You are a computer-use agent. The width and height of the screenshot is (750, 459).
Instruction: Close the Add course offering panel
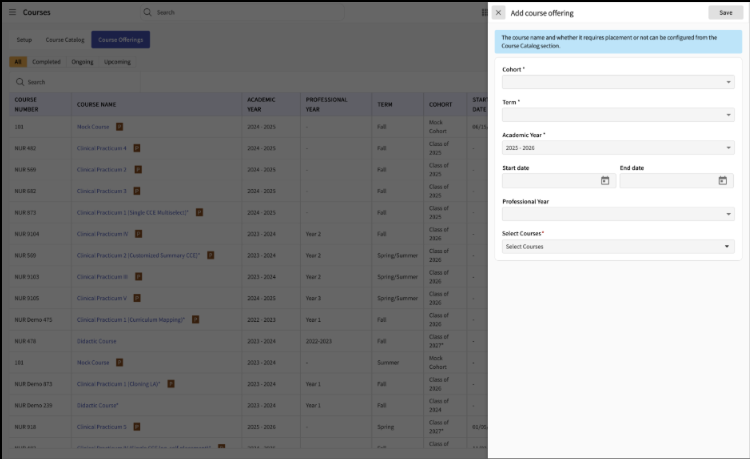(498, 13)
